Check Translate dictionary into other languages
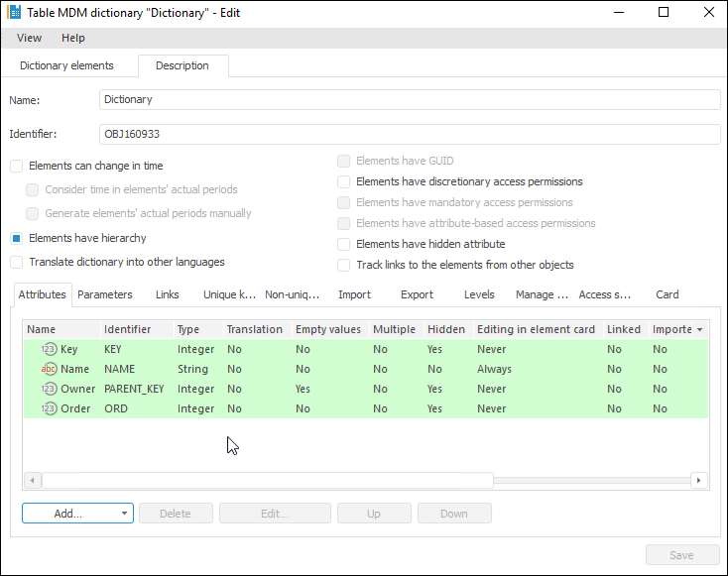728x576 pixels. (16, 262)
